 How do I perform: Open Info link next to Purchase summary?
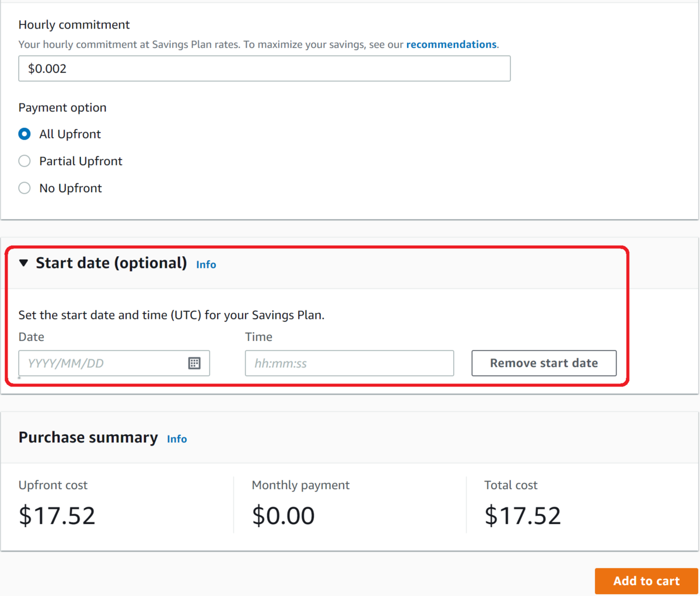pyautogui.click(x=177, y=439)
